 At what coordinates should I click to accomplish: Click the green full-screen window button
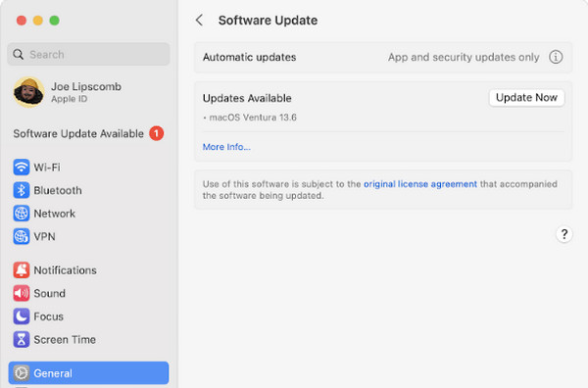54,21
